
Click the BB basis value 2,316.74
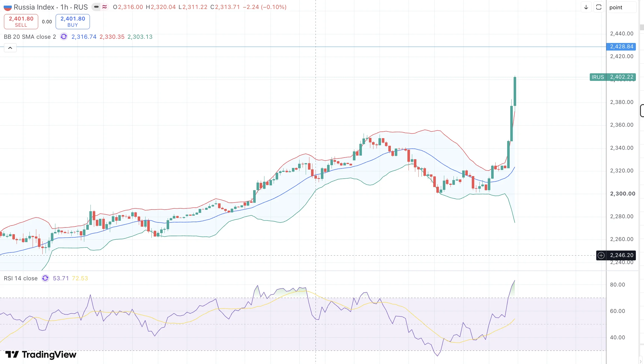point(84,37)
